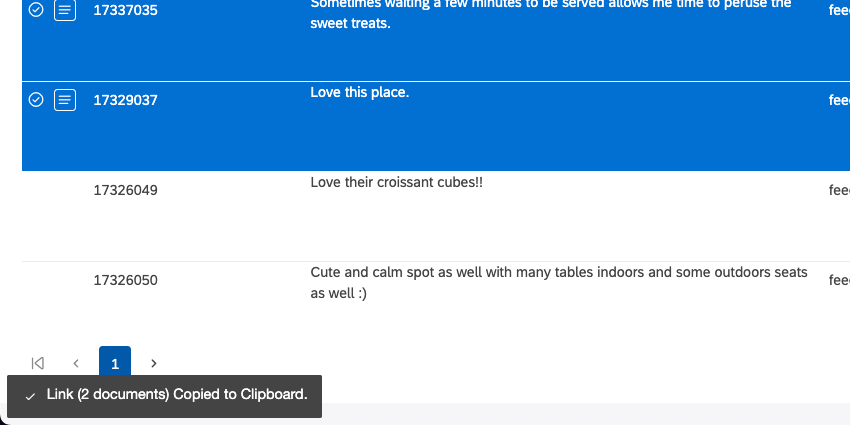The image size is (850, 425).
Task: Select row with ID 17326050
Action: (125, 280)
